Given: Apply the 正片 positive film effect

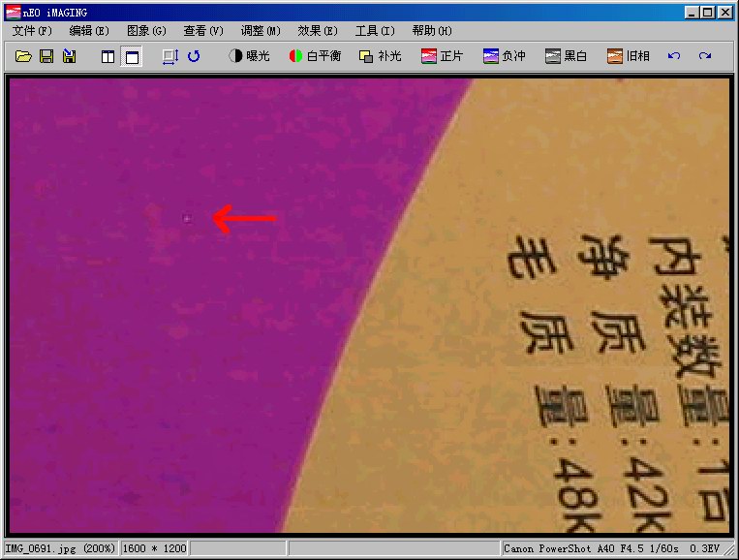Looking at the screenshot, I should point(442,57).
